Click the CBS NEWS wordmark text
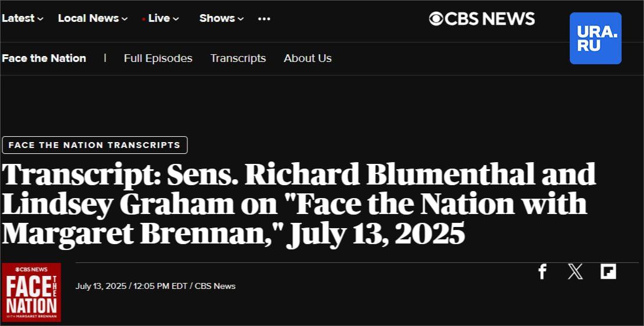644x326 pixels. tap(490, 19)
